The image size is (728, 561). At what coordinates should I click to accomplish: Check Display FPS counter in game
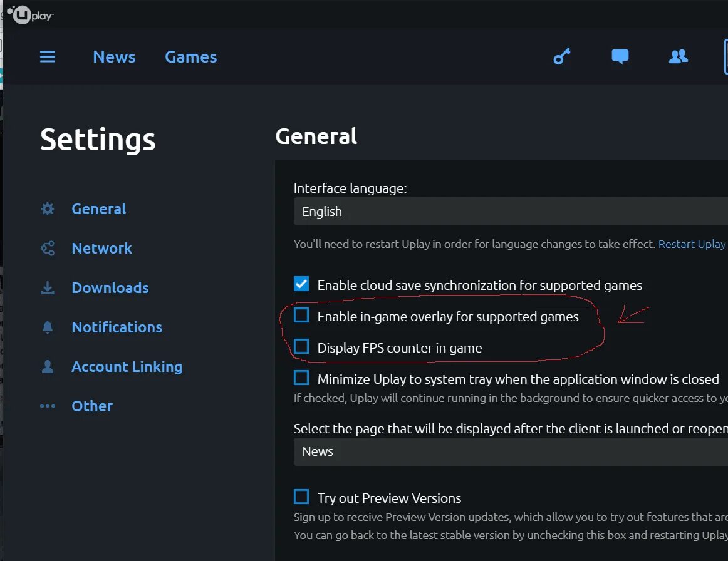tap(301, 346)
